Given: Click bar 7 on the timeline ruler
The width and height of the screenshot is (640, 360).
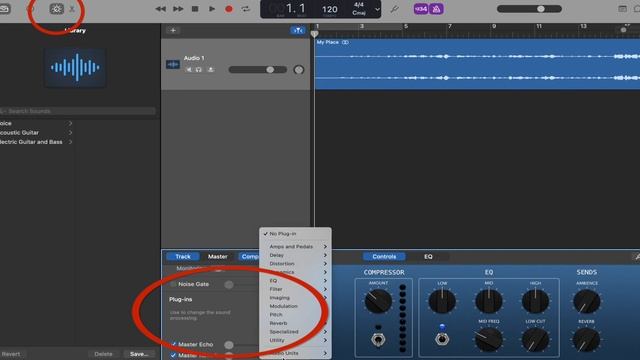Looking at the screenshot, I should tap(449, 26).
